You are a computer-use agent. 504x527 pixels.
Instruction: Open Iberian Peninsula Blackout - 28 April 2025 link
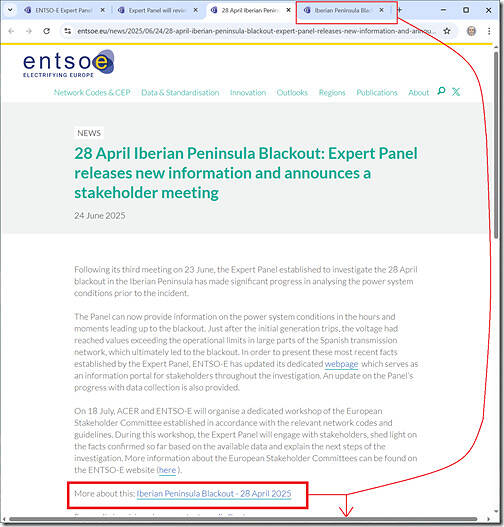pos(214,494)
